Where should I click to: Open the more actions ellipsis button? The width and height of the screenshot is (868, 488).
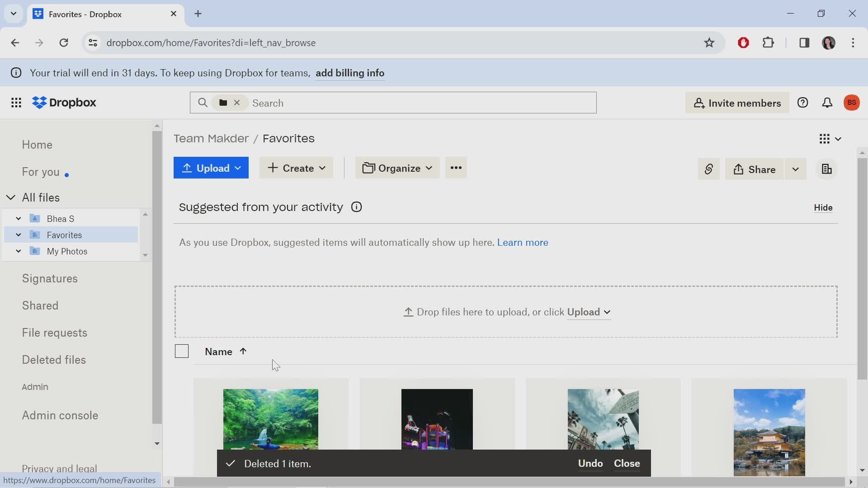456,168
